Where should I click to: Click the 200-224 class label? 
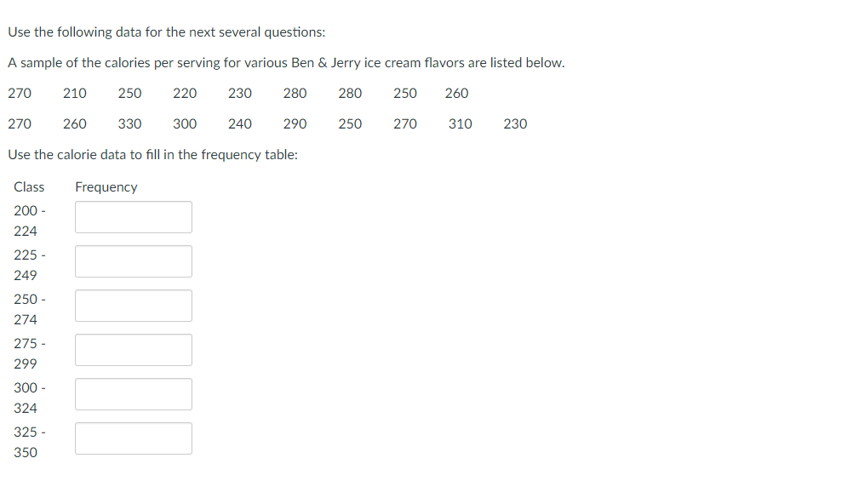coord(29,220)
